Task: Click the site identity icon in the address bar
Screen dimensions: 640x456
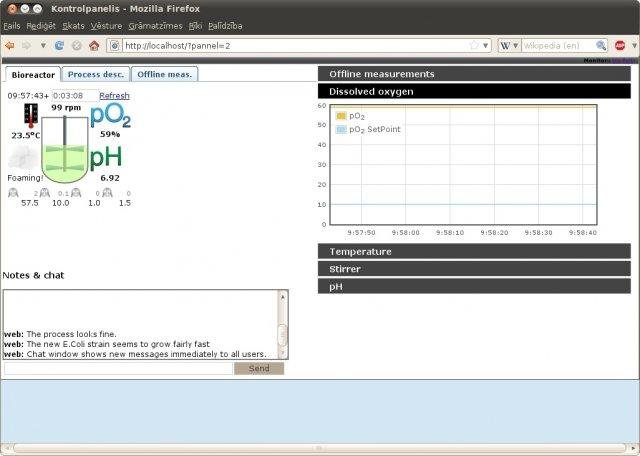Action: point(115,46)
